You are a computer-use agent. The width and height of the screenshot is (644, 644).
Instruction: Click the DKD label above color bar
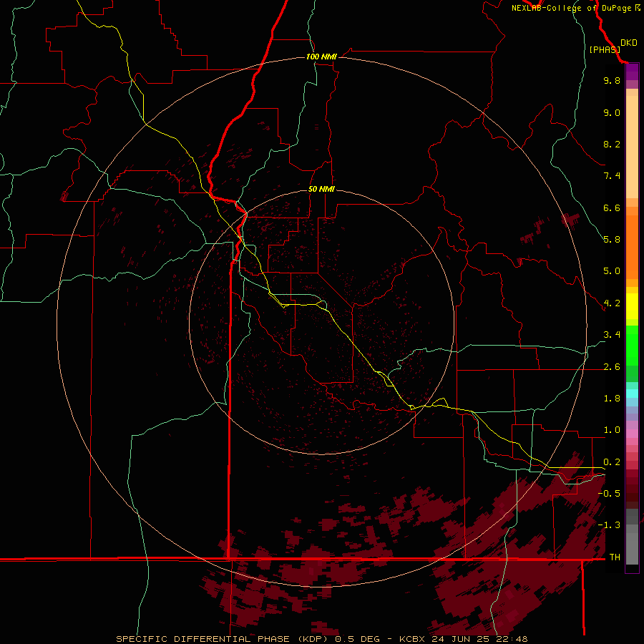[x=629, y=43]
